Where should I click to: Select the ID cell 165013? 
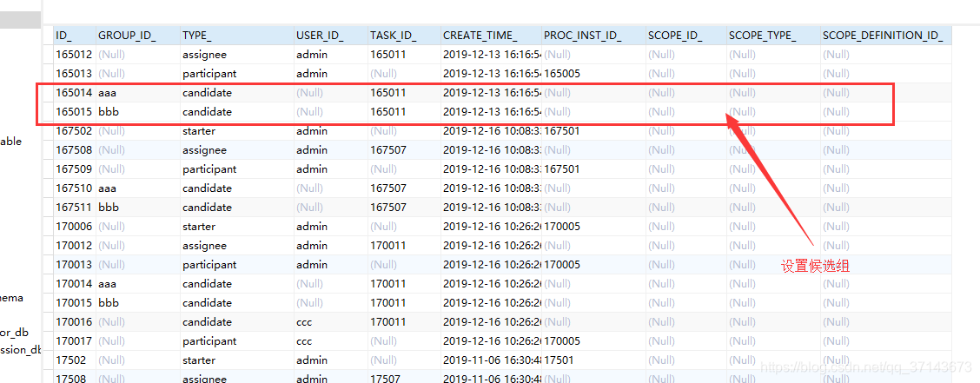coord(75,74)
